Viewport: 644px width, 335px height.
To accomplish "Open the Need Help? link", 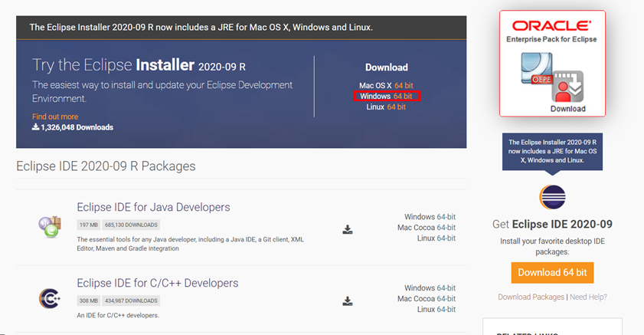I will [x=588, y=297].
